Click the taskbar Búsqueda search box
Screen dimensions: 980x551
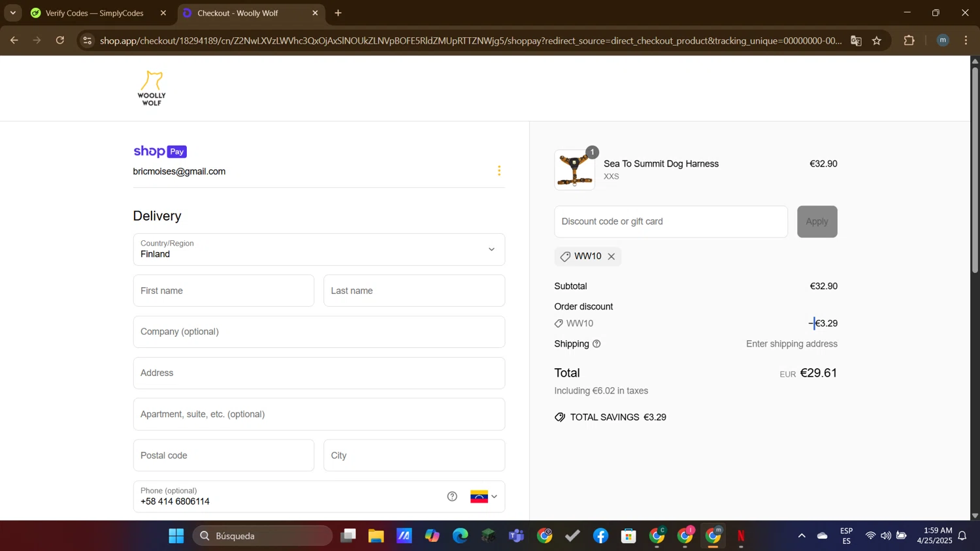pos(263,536)
